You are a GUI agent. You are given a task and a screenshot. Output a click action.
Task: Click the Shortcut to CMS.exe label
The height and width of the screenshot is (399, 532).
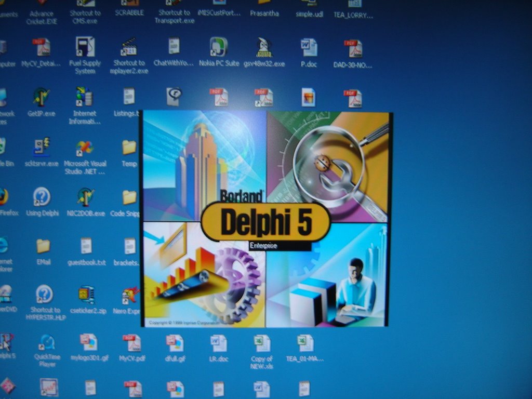pyautogui.click(x=85, y=17)
